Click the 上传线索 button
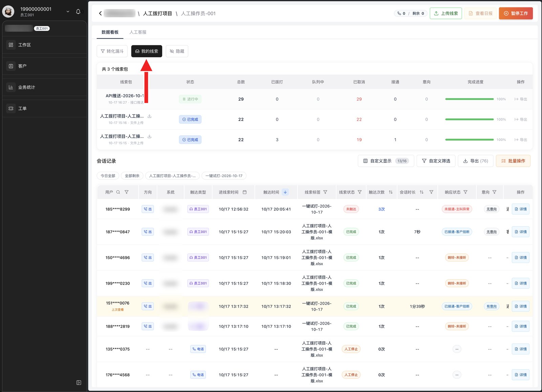The image size is (542, 392). coord(446,13)
